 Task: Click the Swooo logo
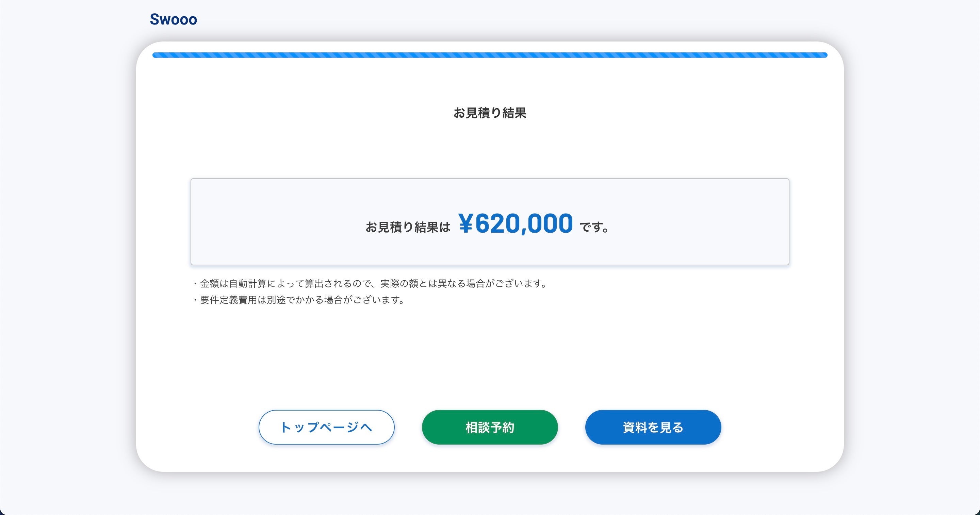click(x=174, y=19)
